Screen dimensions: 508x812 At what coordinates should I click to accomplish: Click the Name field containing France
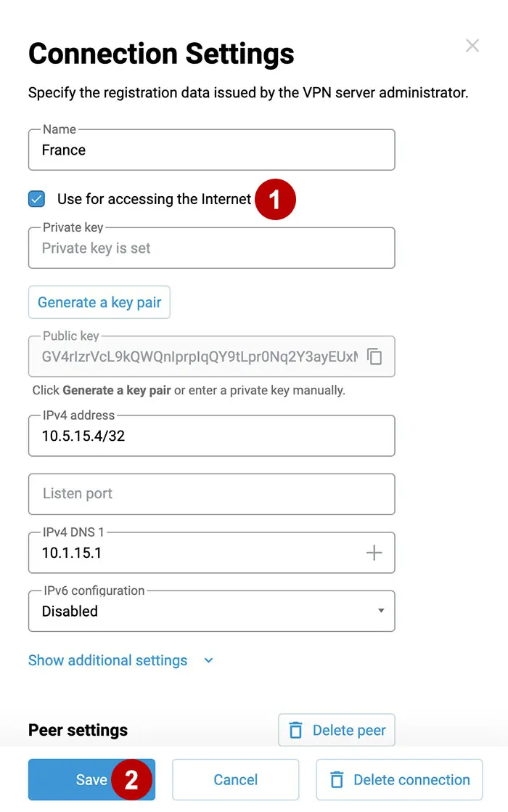coord(211,150)
